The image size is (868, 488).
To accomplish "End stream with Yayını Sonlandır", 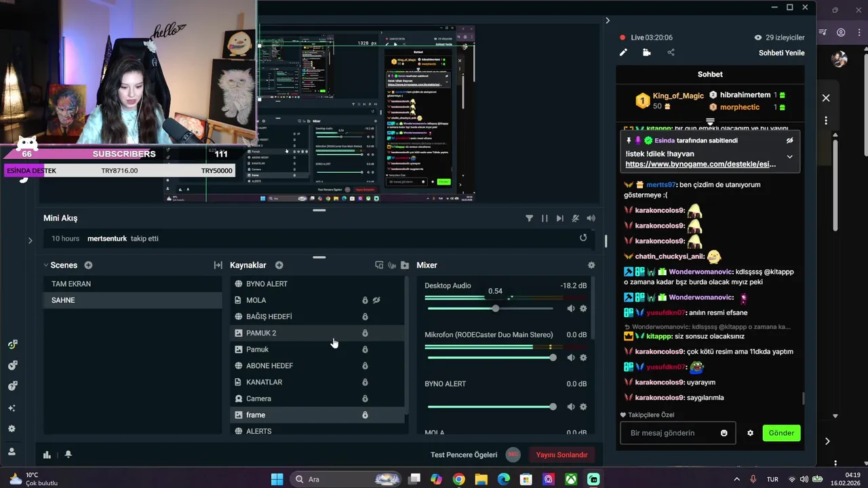I will [561, 455].
